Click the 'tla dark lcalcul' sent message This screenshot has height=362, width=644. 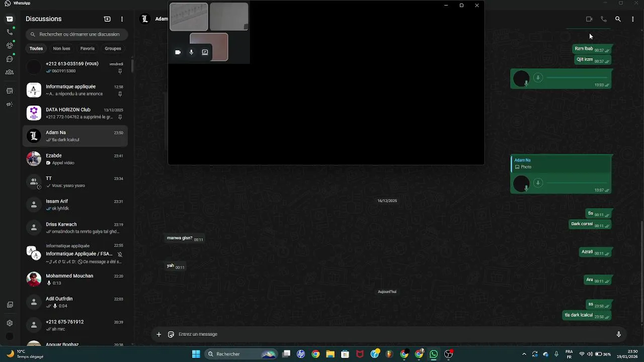587,316
